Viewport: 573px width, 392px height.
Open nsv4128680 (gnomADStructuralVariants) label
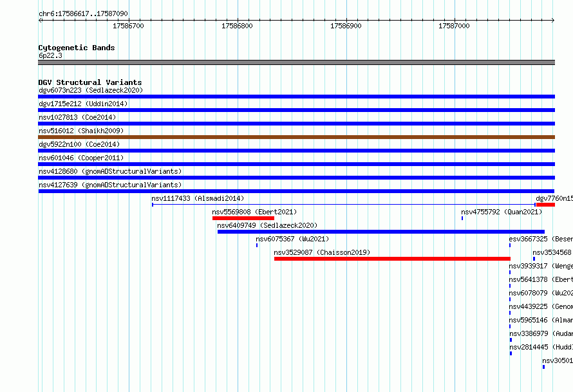[110, 171]
